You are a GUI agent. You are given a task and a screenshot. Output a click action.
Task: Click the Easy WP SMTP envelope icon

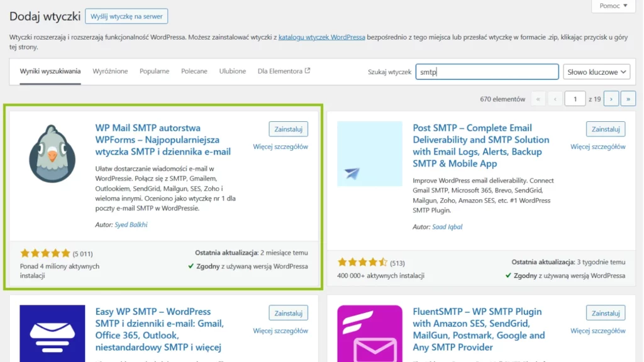click(x=52, y=333)
